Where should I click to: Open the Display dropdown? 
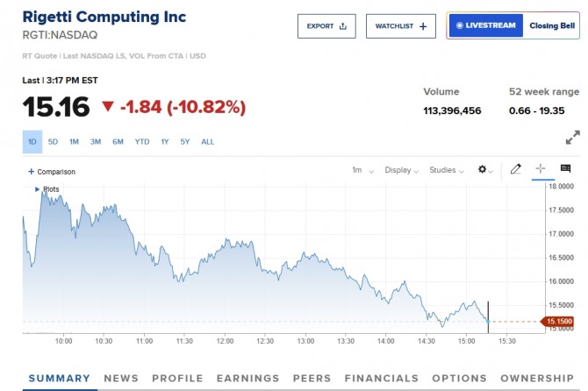tap(401, 170)
